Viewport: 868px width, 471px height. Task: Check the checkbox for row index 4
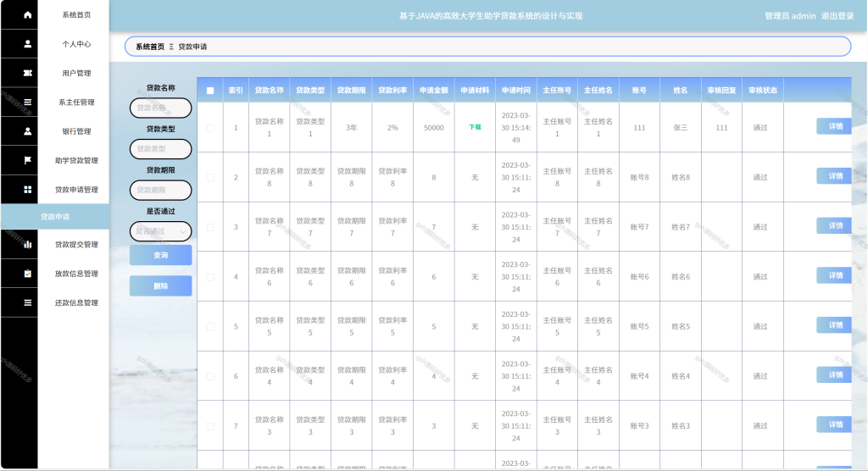click(210, 277)
